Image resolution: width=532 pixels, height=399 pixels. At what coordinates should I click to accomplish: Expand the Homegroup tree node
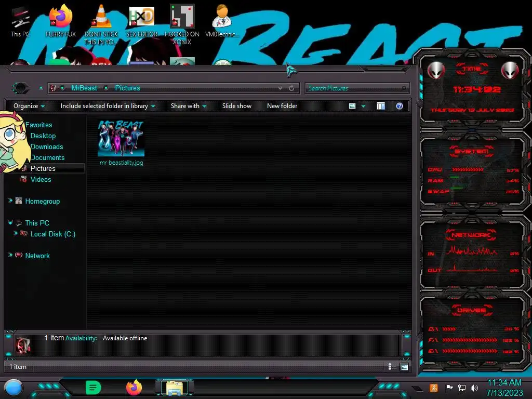(10, 201)
